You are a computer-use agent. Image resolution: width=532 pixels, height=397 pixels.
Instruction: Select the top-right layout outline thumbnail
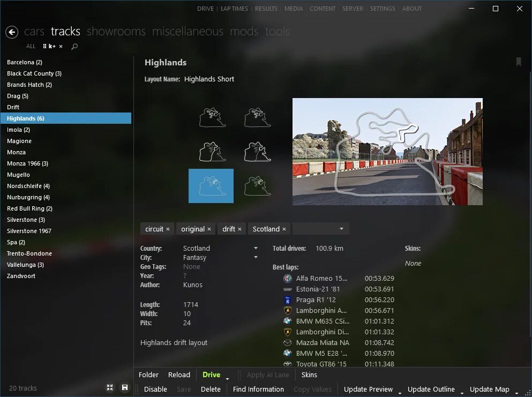point(258,118)
